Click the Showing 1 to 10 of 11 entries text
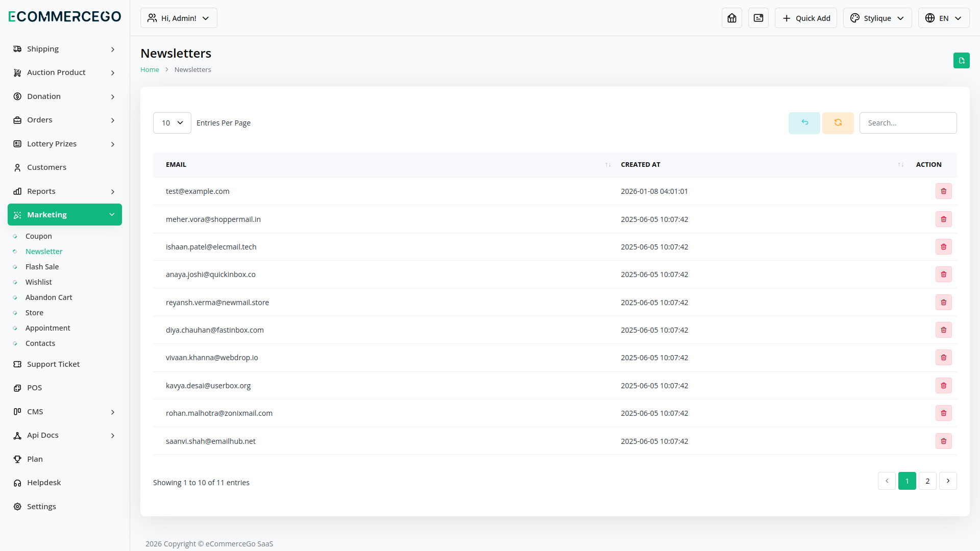The image size is (980, 551). click(201, 483)
